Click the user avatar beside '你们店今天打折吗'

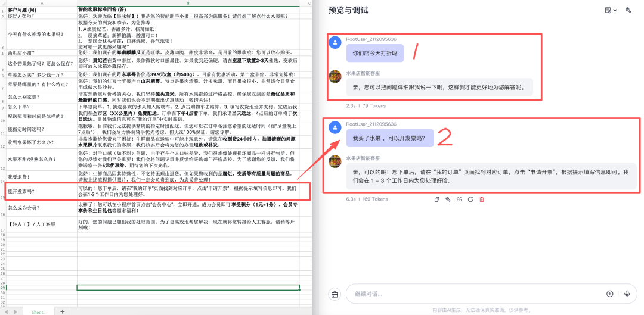[336, 42]
